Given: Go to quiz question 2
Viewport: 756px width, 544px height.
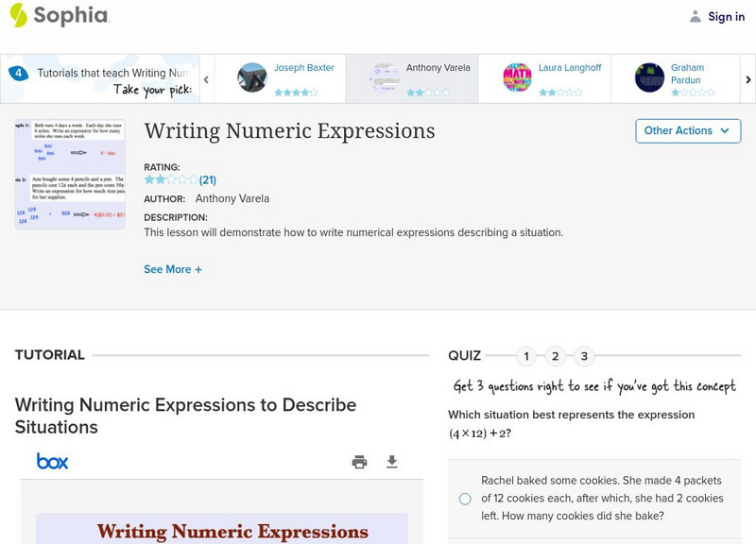Looking at the screenshot, I should (555, 356).
